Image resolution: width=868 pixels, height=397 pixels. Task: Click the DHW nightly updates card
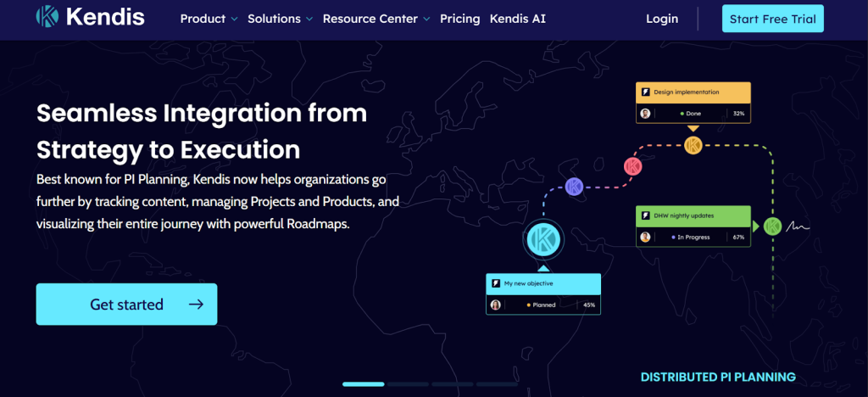(x=693, y=226)
